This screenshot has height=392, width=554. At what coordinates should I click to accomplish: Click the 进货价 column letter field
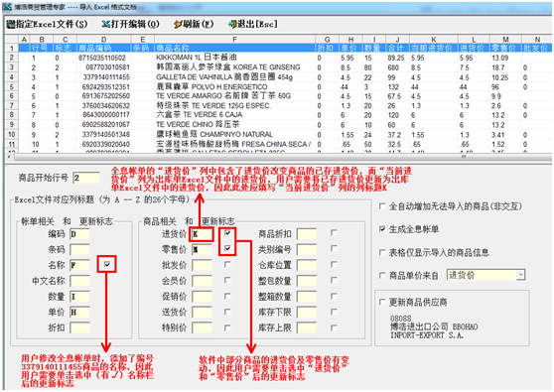click(x=202, y=234)
